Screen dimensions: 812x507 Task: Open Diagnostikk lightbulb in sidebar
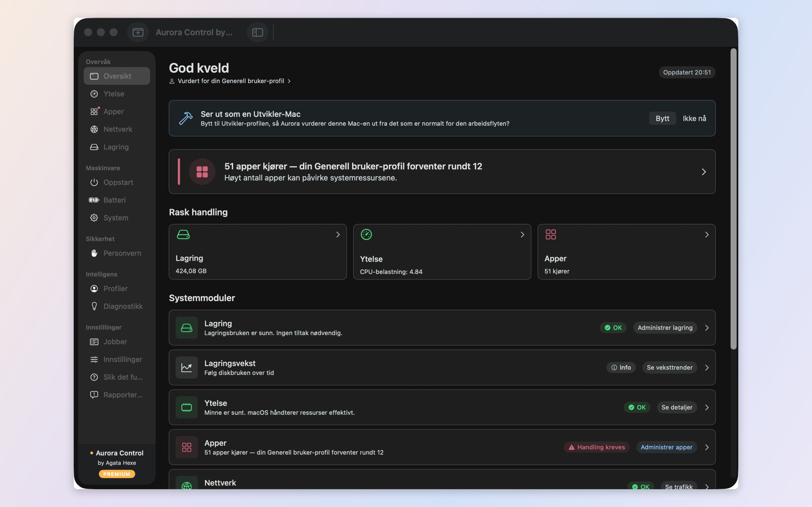tap(94, 306)
